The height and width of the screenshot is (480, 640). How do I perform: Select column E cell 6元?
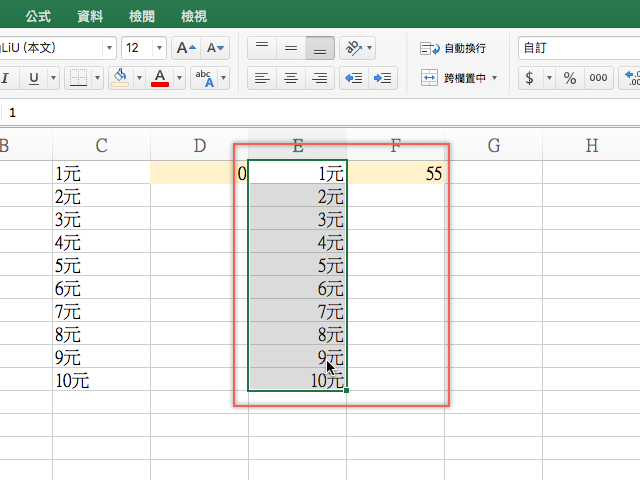pyautogui.click(x=298, y=287)
